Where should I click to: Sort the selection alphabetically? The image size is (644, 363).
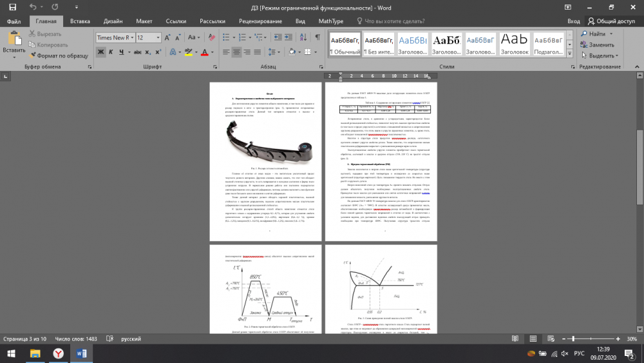[x=303, y=38]
